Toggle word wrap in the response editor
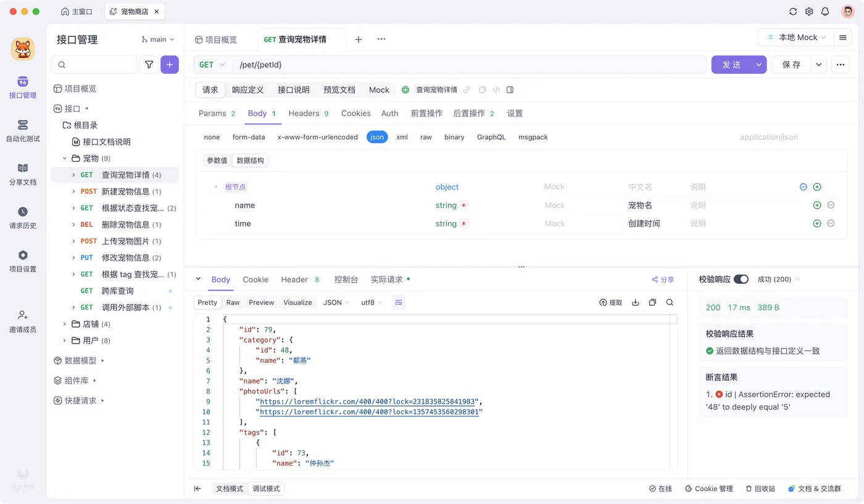This screenshot has height=504, width=864. point(398,302)
